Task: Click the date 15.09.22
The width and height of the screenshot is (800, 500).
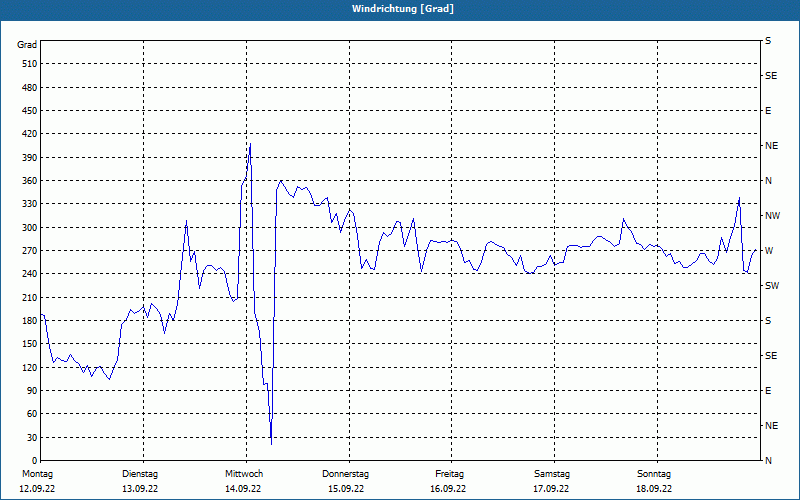Action: (x=346, y=489)
